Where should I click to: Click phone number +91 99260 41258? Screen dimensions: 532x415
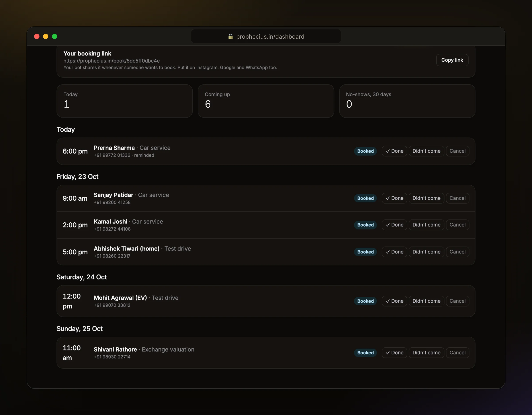coord(112,202)
